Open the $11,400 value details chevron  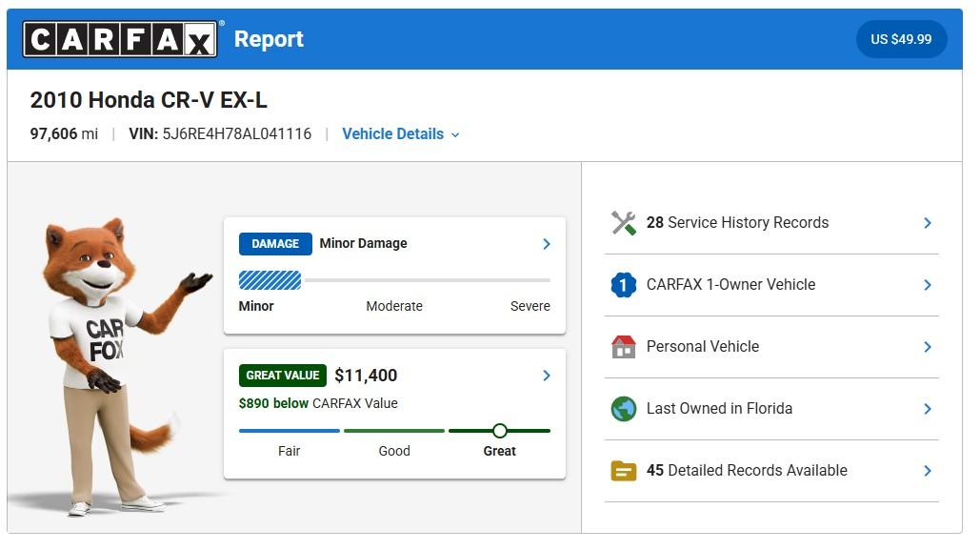tap(547, 376)
